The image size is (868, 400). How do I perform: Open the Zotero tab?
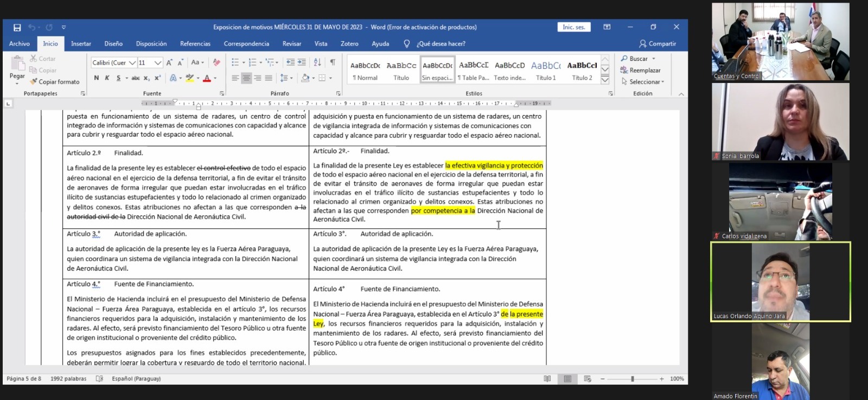tap(349, 43)
